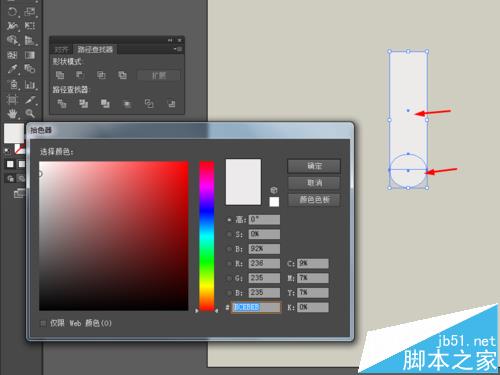
Task: Click the Outline pathfinder icon
Action: (x=149, y=104)
